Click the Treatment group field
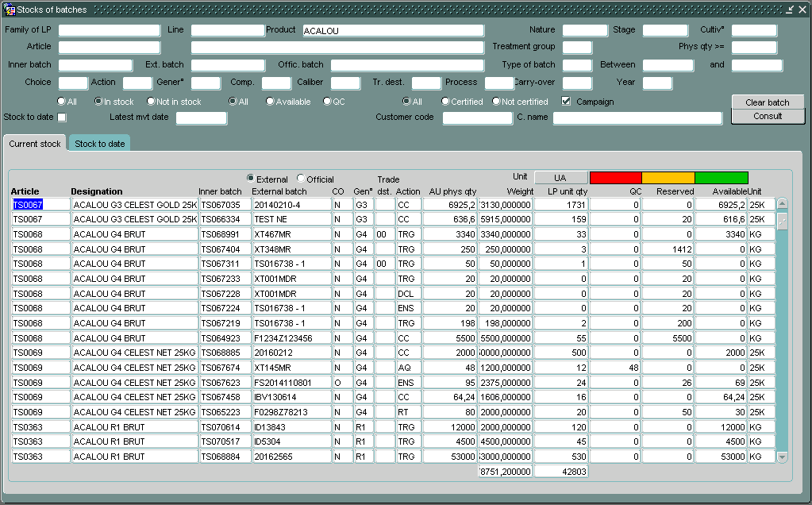This screenshot has height=505, width=812. pyautogui.click(x=577, y=47)
